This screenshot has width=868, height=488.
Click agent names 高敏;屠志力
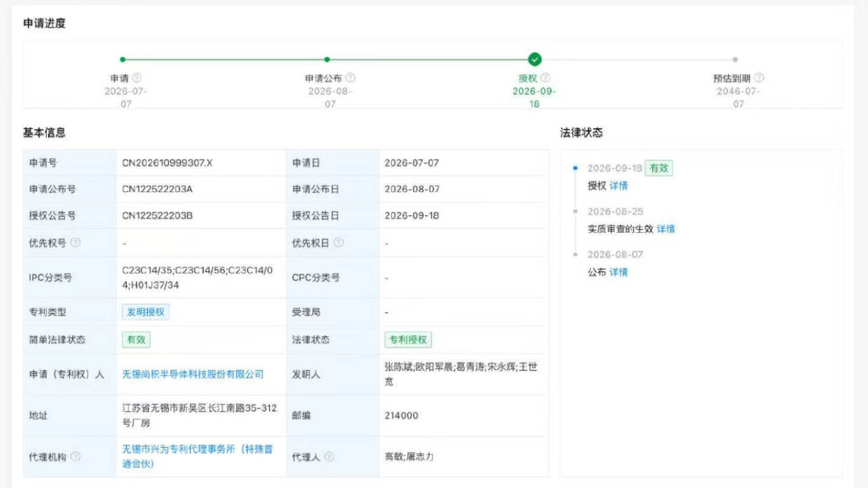(409, 457)
